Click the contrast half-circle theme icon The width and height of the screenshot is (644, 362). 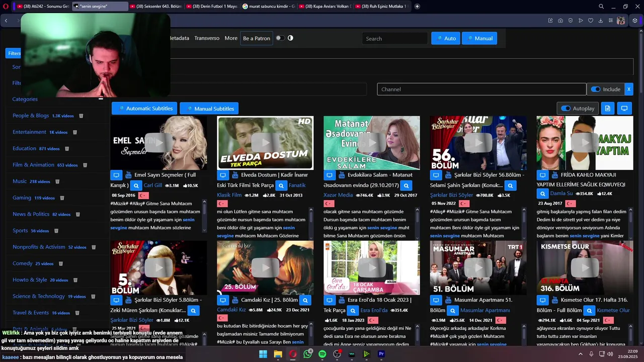pyautogui.click(x=290, y=38)
